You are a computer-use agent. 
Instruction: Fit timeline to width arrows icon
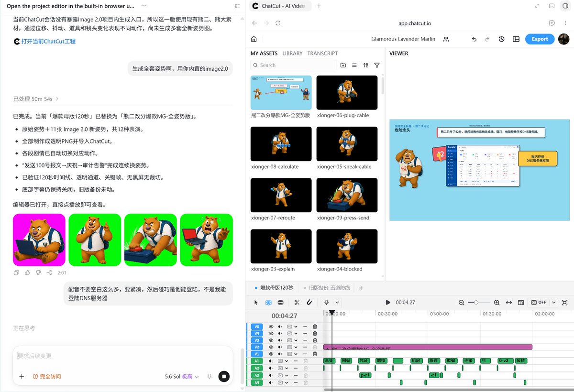click(x=509, y=303)
